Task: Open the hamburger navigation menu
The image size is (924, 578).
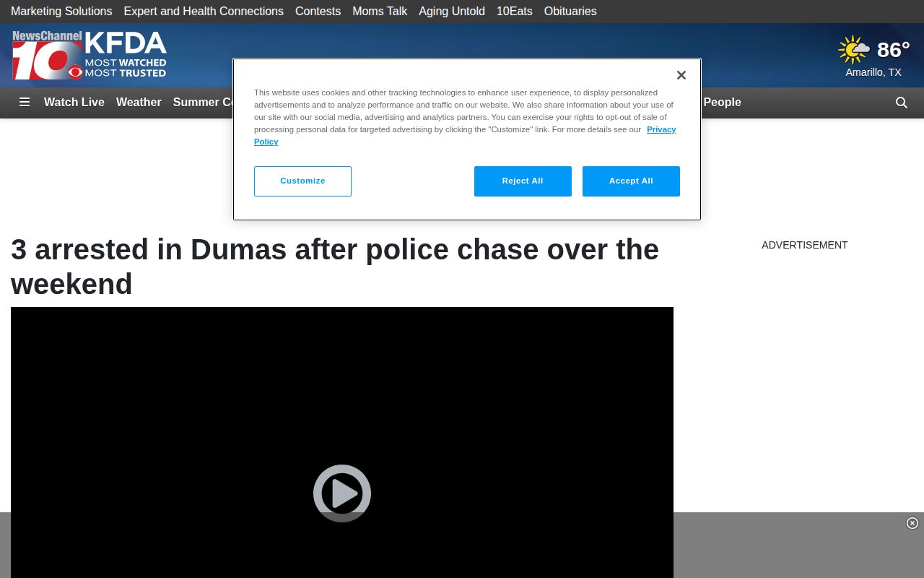Action: click(x=25, y=102)
